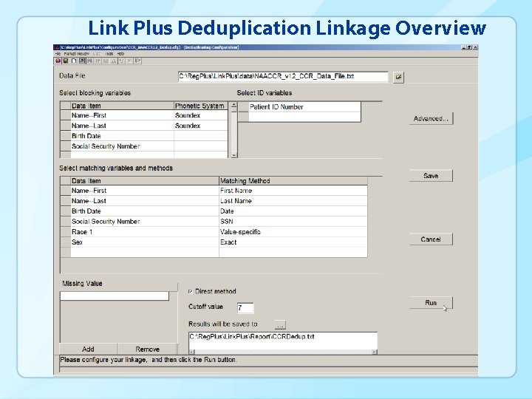This screenshot has width=532, height=399.
Task: Click the Save button
Action: click(x=431, y=175)
